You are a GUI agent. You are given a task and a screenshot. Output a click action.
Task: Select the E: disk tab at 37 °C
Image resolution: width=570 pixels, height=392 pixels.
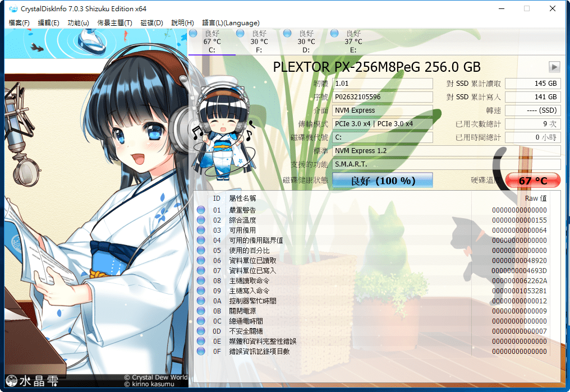(353, 41)
